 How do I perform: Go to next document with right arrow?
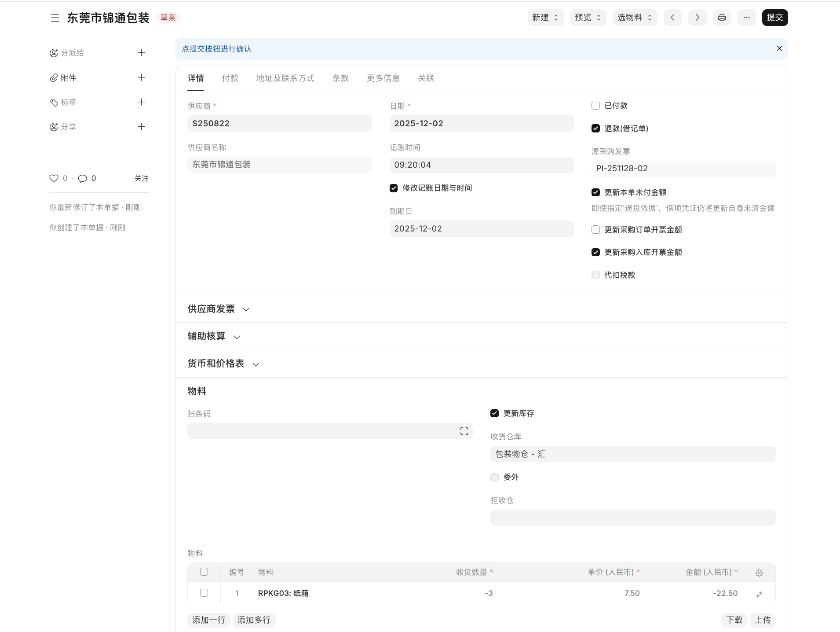[x=697, y=18]
